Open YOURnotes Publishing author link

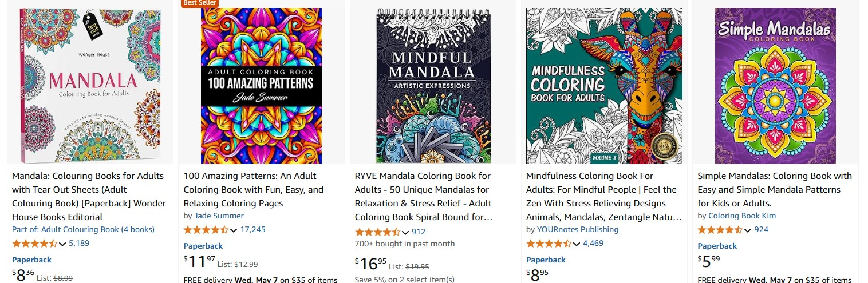point(577,230)
